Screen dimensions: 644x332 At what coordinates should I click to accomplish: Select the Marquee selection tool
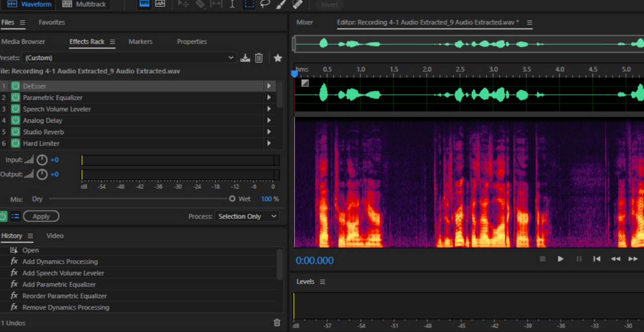coord(249,5)
